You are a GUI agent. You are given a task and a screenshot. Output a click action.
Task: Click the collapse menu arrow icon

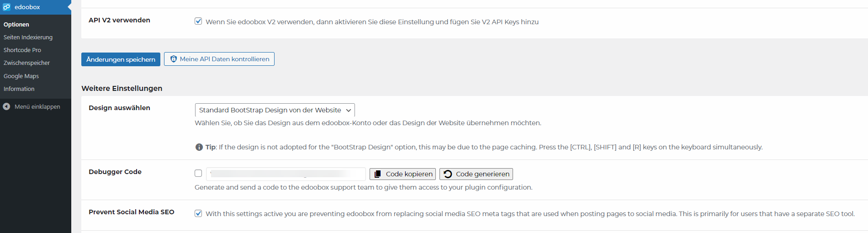tap(6, 106)
